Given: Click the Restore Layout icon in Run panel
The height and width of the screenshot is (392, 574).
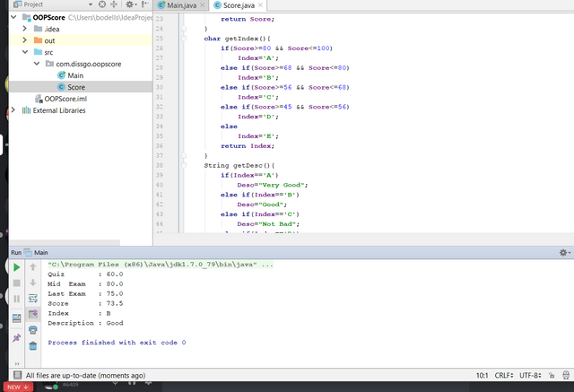Looking at the screenshot, I should click(x=16, y=318).
